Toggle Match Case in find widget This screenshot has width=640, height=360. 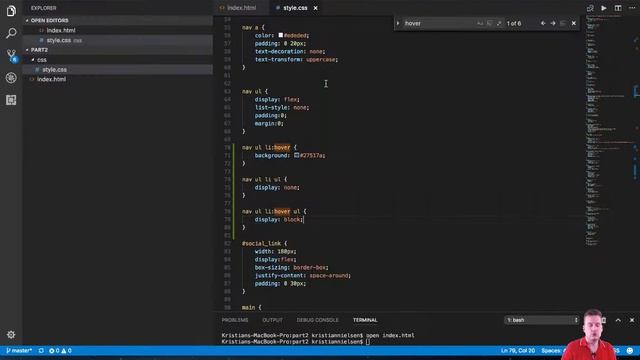[480, 23]
